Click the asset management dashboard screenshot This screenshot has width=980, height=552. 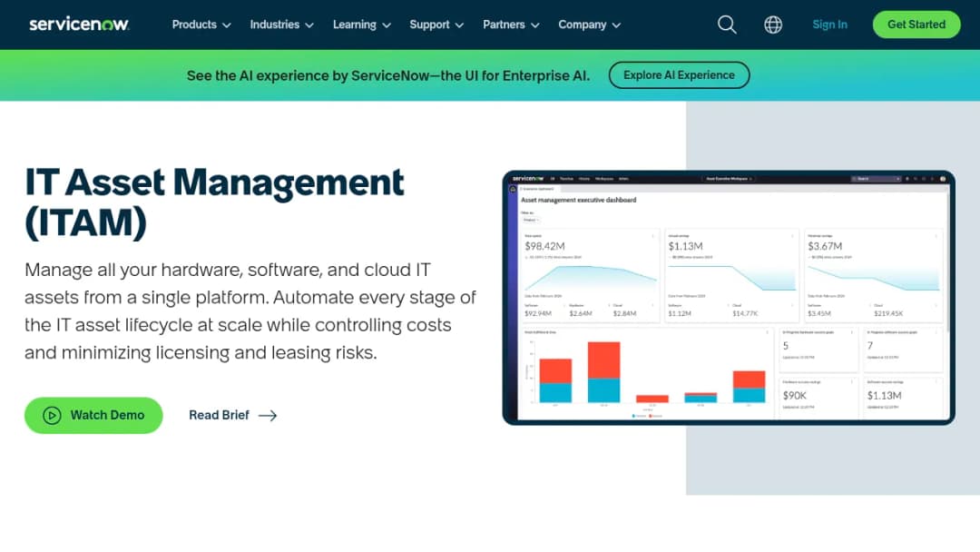729,298
